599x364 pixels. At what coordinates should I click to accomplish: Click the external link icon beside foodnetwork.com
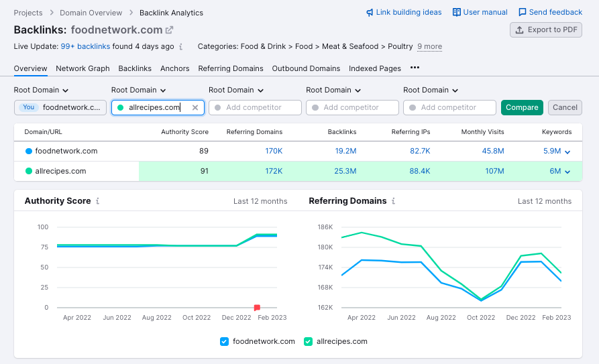click(x=170, y=30)
